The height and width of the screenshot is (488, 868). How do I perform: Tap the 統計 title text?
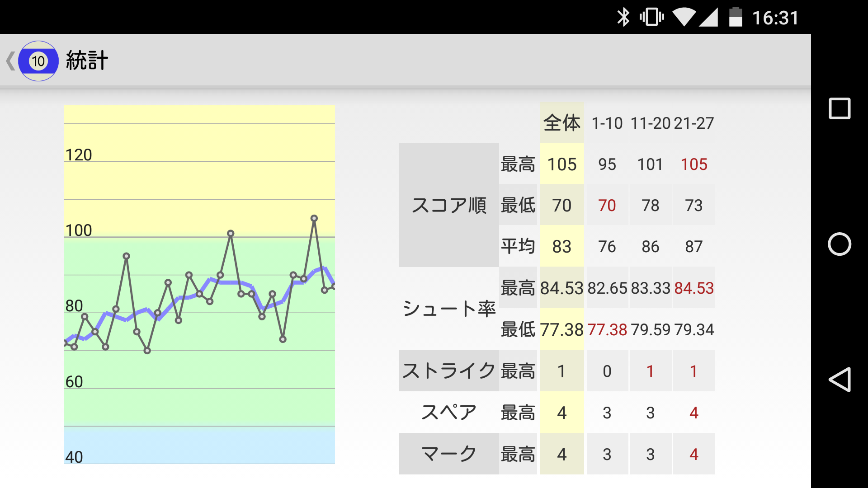87,61
